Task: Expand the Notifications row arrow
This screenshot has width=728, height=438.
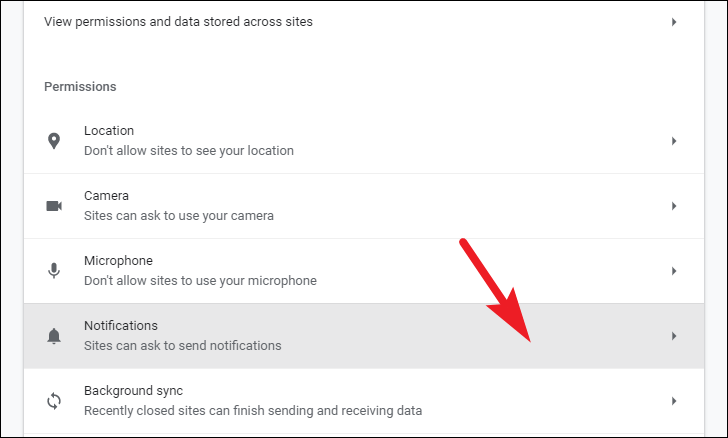Action: coord(674,336)
